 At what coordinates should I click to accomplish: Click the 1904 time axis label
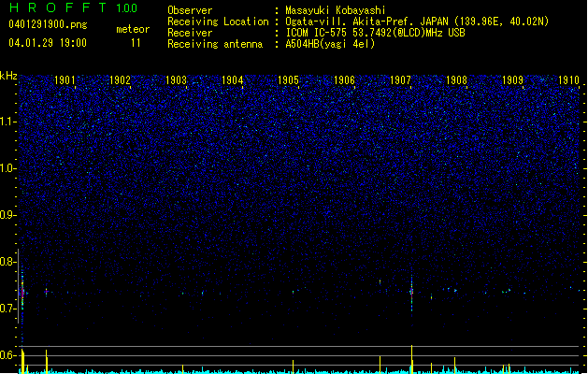point(233,79)
